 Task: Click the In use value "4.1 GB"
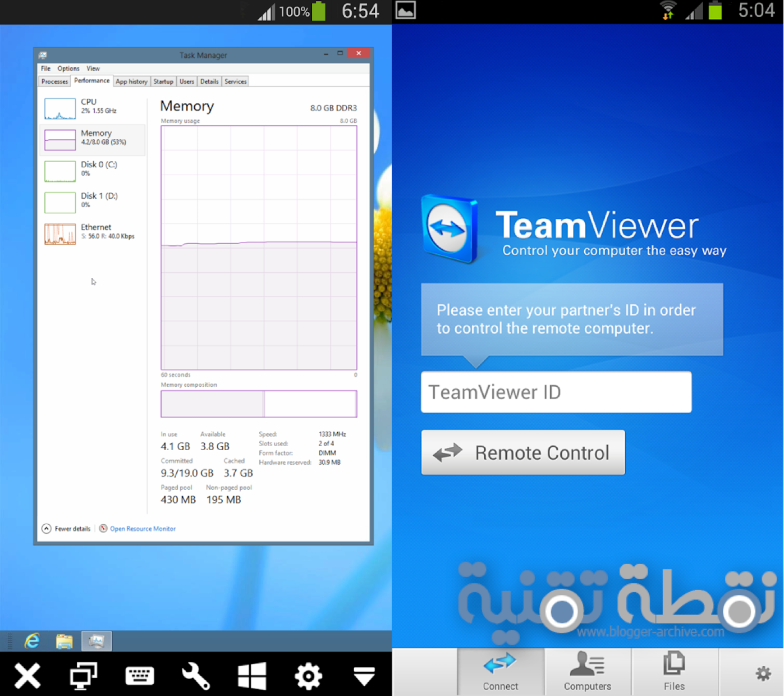175,447
